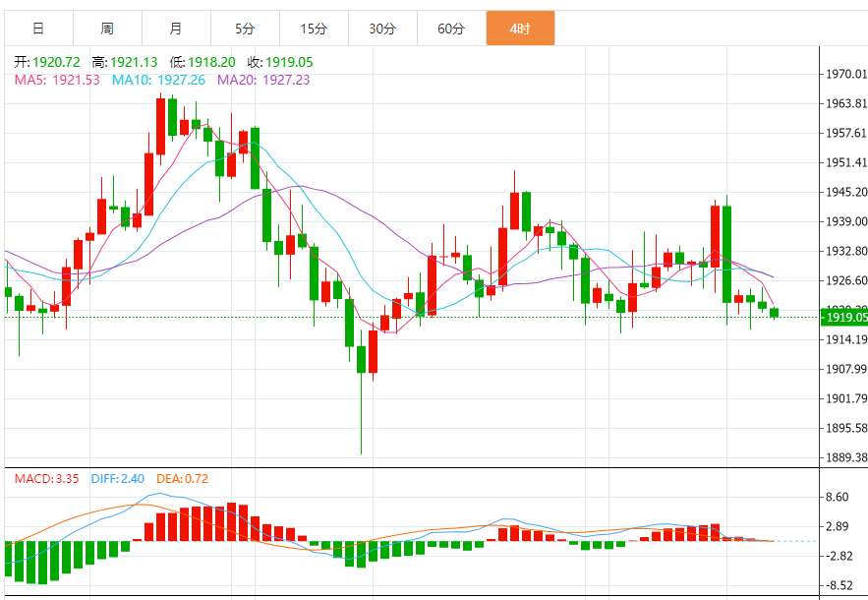Image resolution: width=868 pixels, height=600 pixels.
Task: Click the -8.52 MACD axis label
Action: coord(838,585)
